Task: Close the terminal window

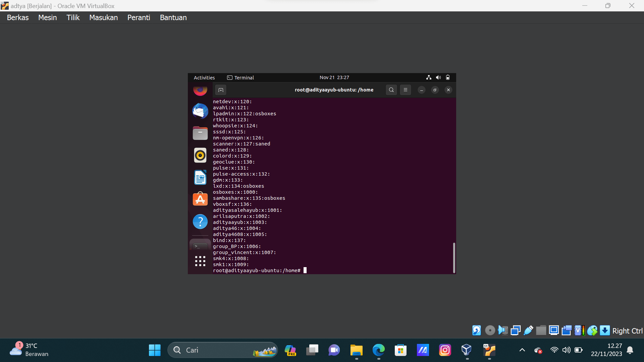Action: click(448, 90)
